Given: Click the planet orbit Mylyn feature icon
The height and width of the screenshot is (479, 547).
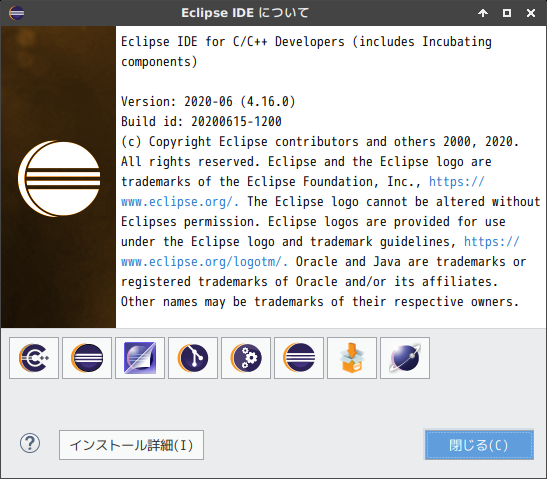Looking at the screenshot, I should tap(405, 358).
